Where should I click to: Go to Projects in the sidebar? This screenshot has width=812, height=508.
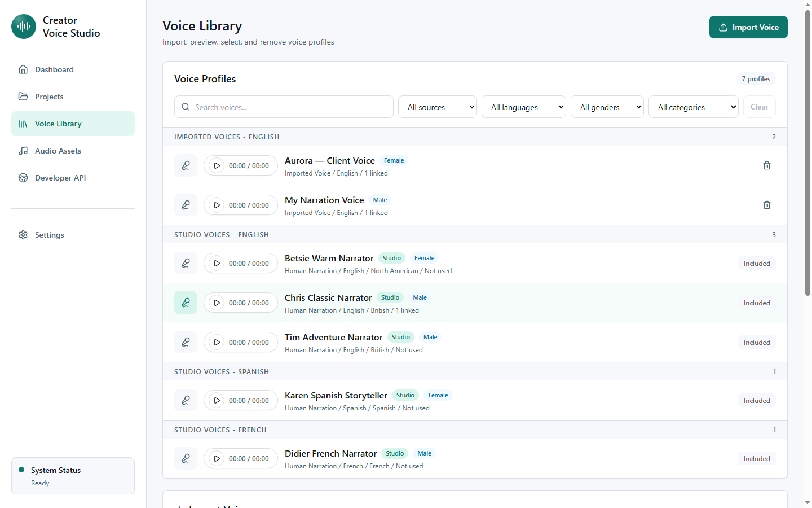point(73,97)
